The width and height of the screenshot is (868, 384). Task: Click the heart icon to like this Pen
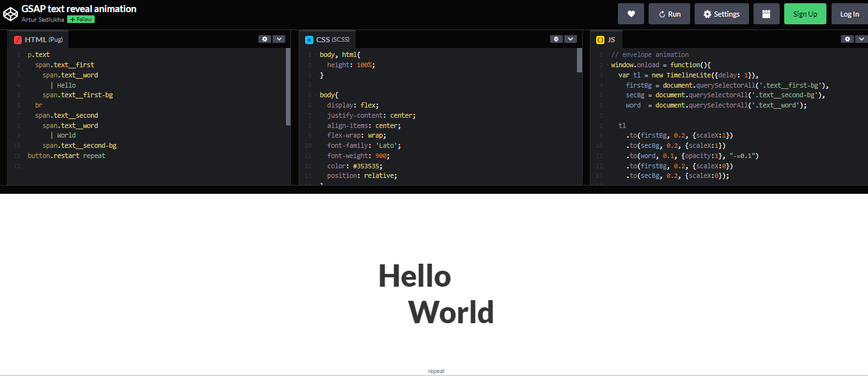pos(631,13)
